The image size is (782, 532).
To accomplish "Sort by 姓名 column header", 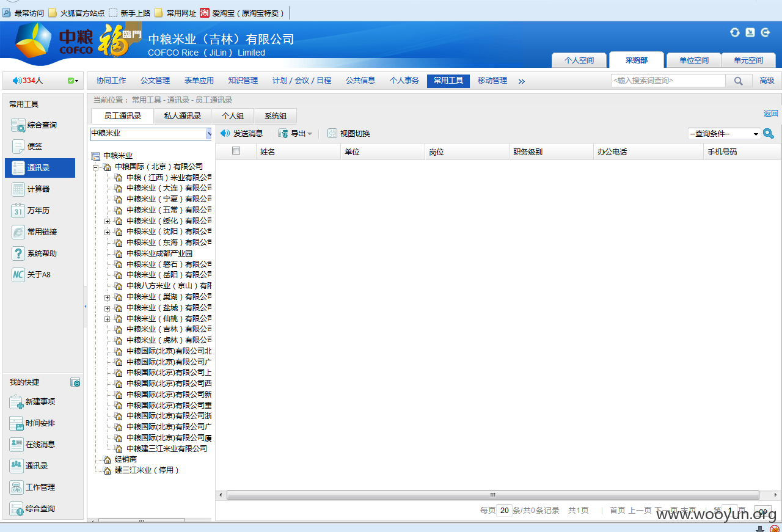I will 298,151.
